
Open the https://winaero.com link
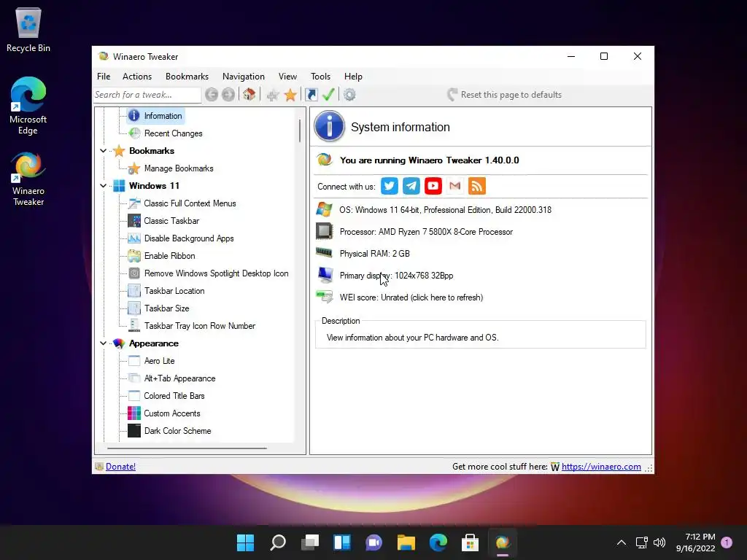tap(601, 467)
